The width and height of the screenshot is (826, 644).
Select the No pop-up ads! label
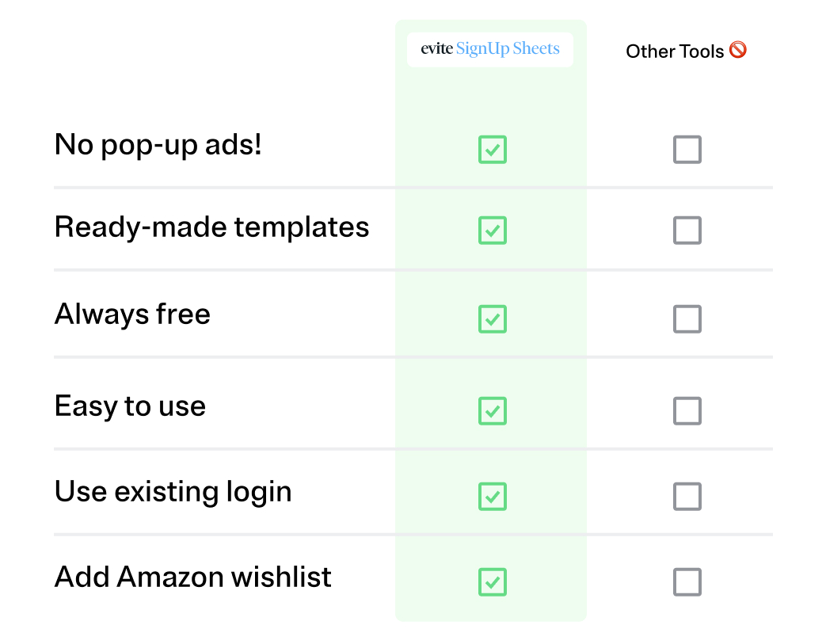[158, 145]
